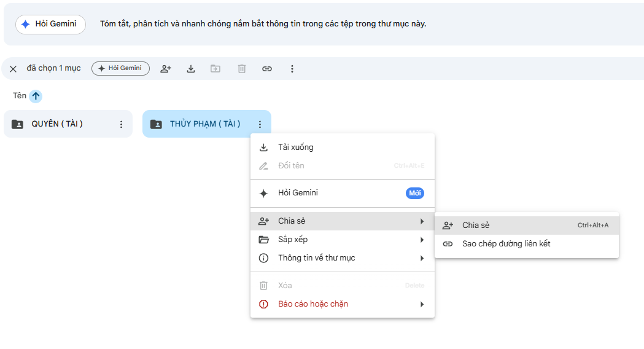Click the THỦY PHẠM ( TÀI ) shared folder icon
644x349 pixels.
point(156,124)
